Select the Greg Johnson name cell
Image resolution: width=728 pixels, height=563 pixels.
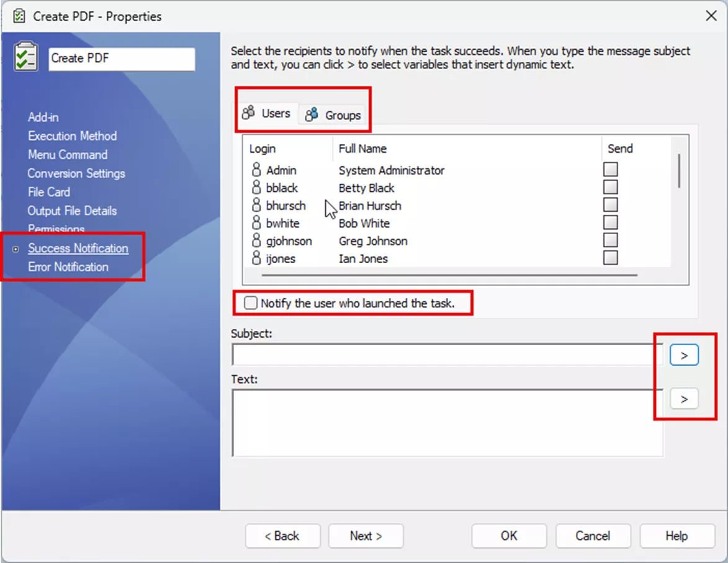pos(373,241)
